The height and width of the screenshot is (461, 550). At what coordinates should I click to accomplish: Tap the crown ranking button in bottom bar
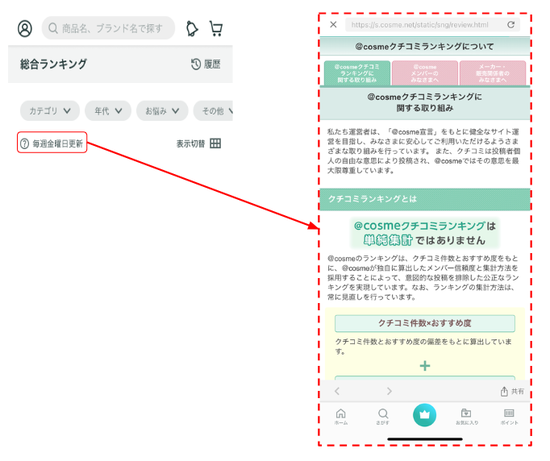click(x=425, y=415)
